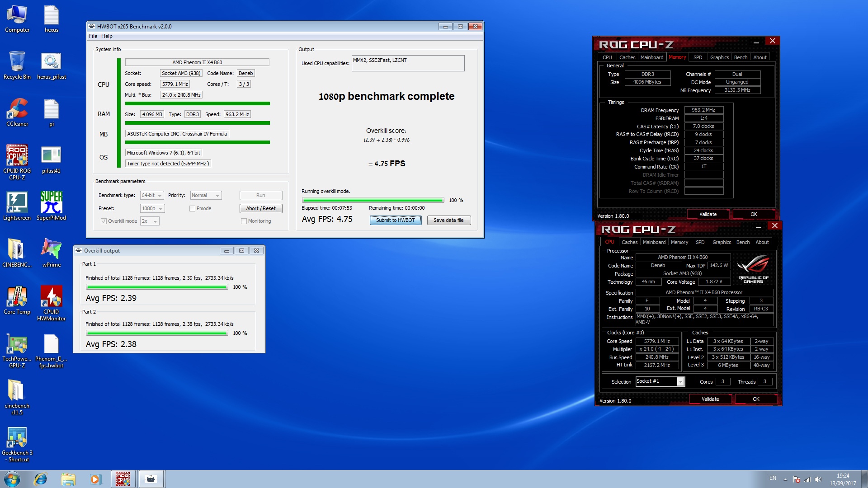Click Part 2 progress bar in Overkill output

tap(157, 333)
